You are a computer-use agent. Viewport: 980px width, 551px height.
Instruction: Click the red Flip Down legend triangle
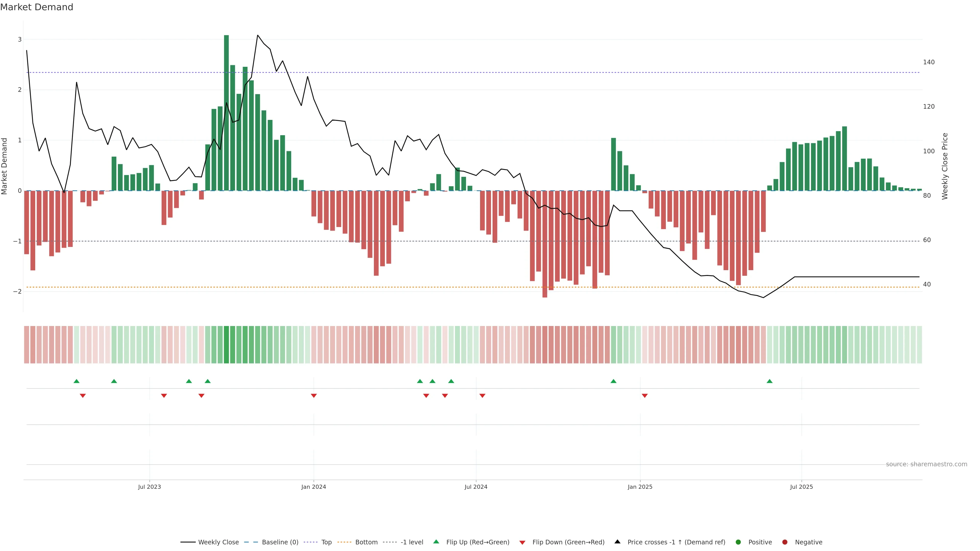click(522, 542)
